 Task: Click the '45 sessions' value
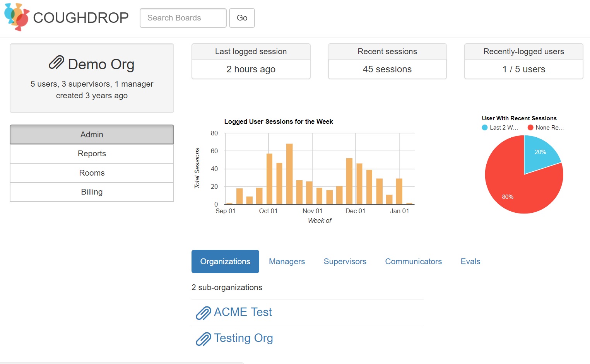[387, 69]
